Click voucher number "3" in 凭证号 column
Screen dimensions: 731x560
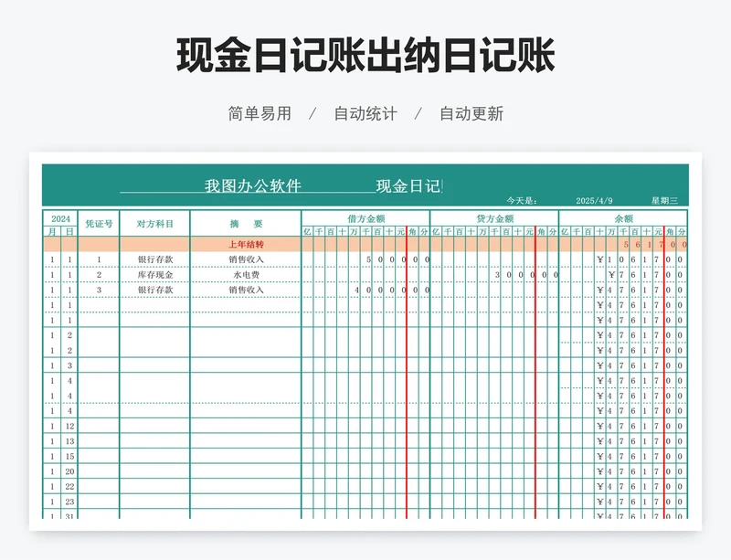(x=99, y=290)
